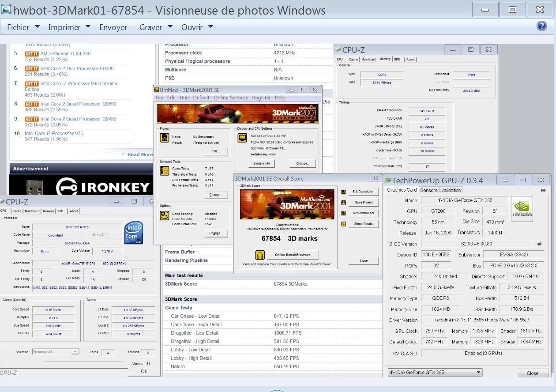The height and width of the screenshot is (392, 556).
Task: Switch to About tab in upper CPU-Z window
Action: (x=410, y=59)
